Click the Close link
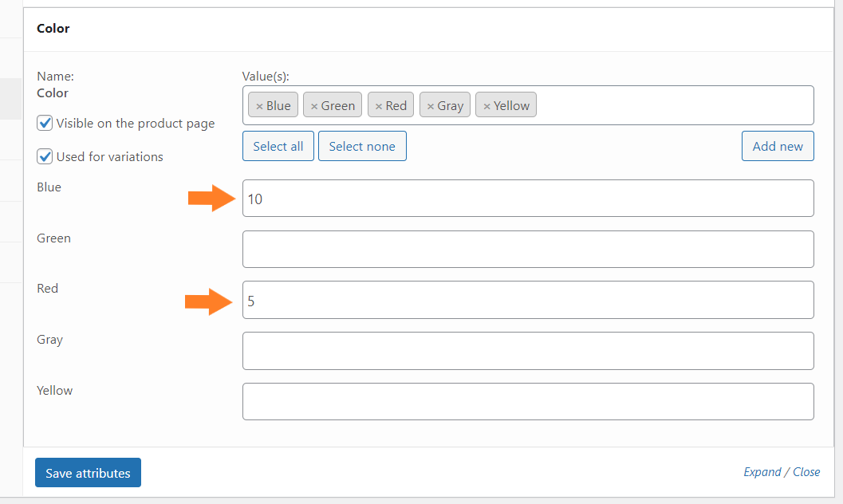This screenshot has width=843, height=504. pyautogui.click(x=806, y=472)
